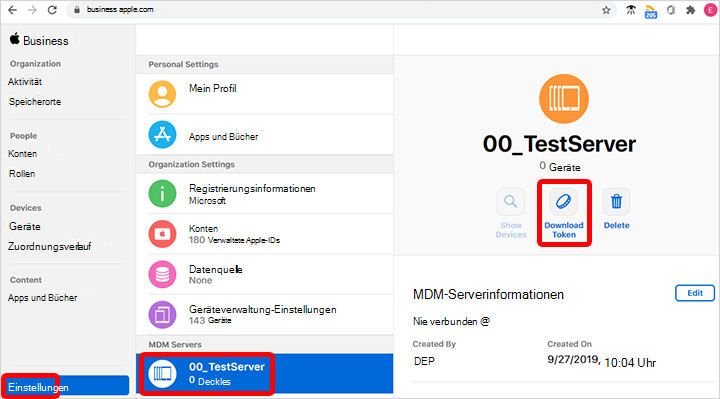
Task: Click the 00_TestServer title heading
Action: tap(559, 144)
